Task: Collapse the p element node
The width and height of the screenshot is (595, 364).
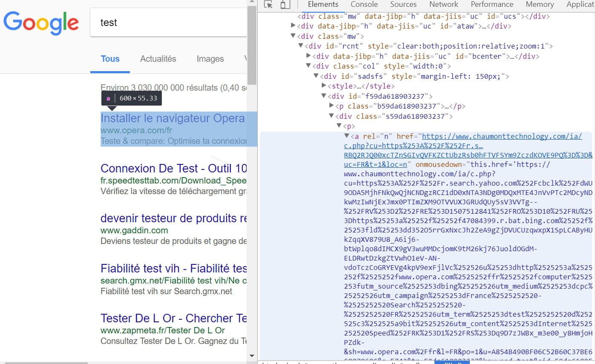Action: pyautogui.click(x=339, y=126)
